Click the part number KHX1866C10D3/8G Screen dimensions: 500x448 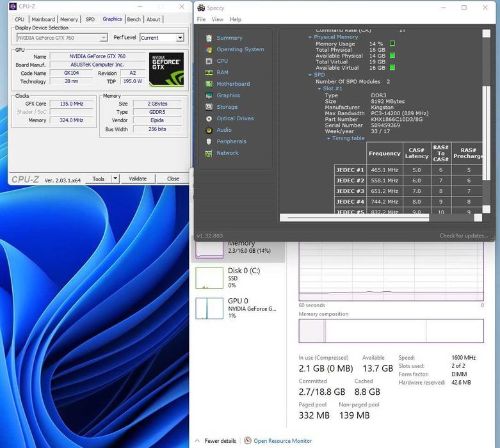coord(397,119)
